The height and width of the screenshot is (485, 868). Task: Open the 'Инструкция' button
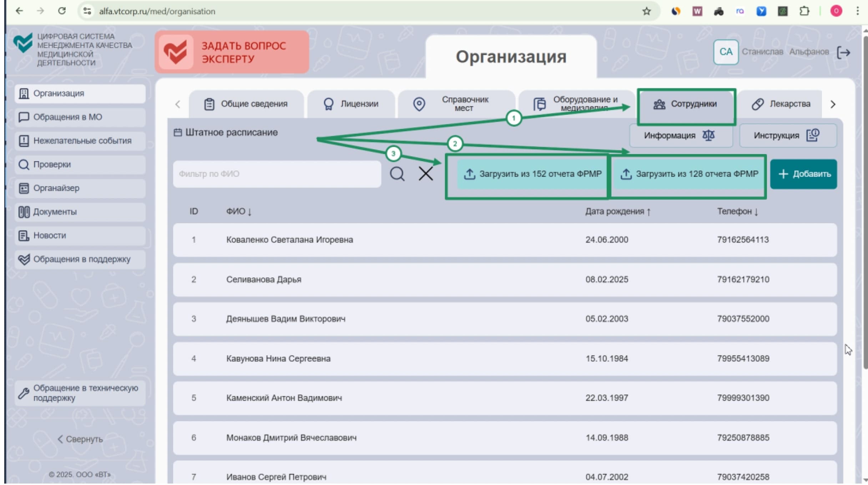pyautogui.click(x=787, y=136)
